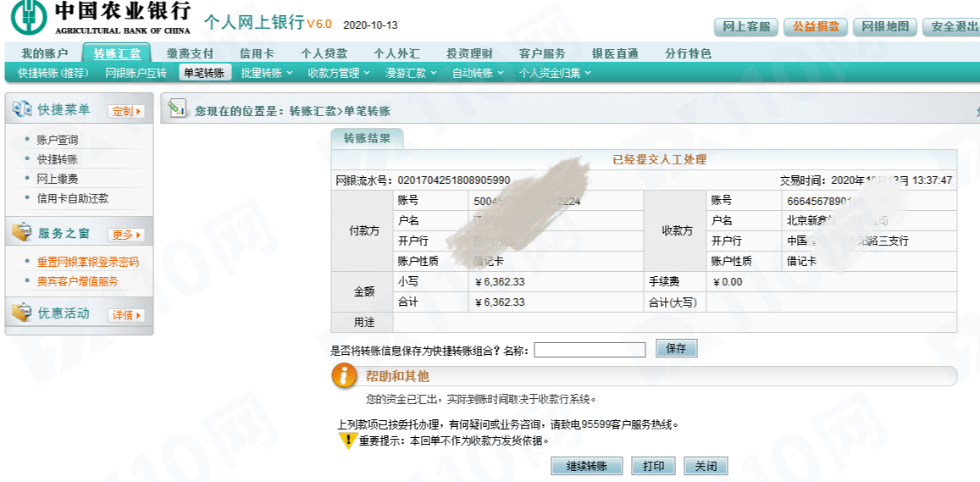Click the 手续费 value ¥0.00
This screenshot has width=980, height=482.
(x=728, y=282)
